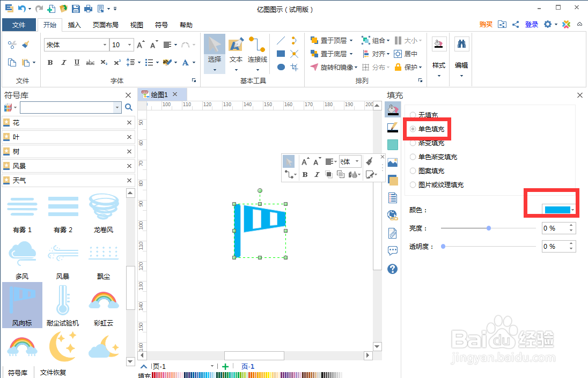The height and width of the screenshot is (378, 588).
Task: Click the 绘图1 document tab
Action: pyautogui.click(x=159, y=93)
